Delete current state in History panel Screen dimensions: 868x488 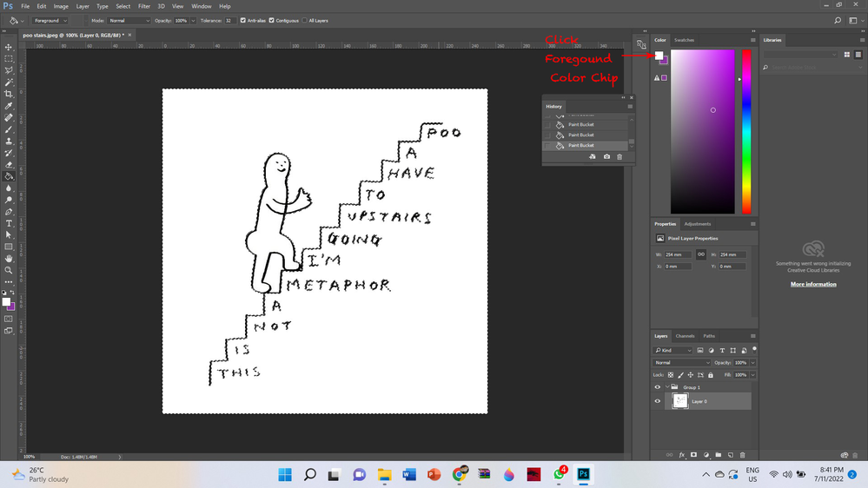pos(620,156)
